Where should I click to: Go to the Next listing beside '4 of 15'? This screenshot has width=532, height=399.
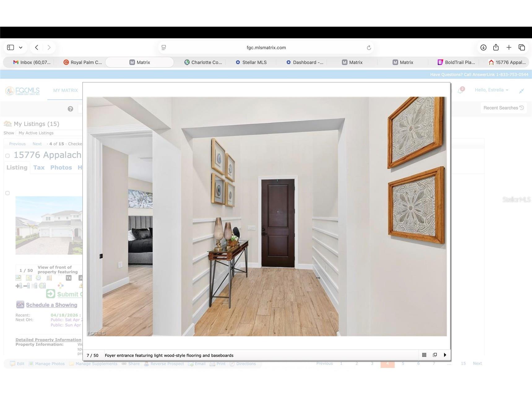(x=37, y=144)
